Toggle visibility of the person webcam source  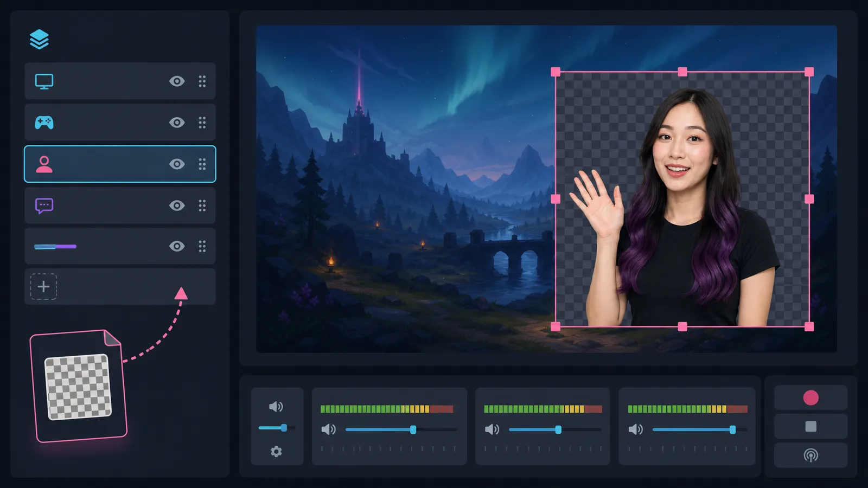(177, 164)
